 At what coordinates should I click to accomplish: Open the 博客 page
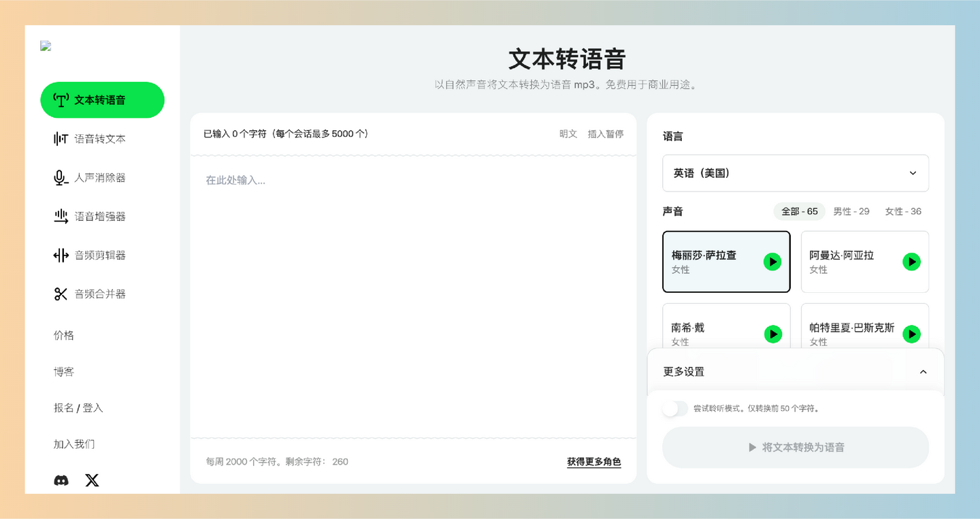[63, 371]
